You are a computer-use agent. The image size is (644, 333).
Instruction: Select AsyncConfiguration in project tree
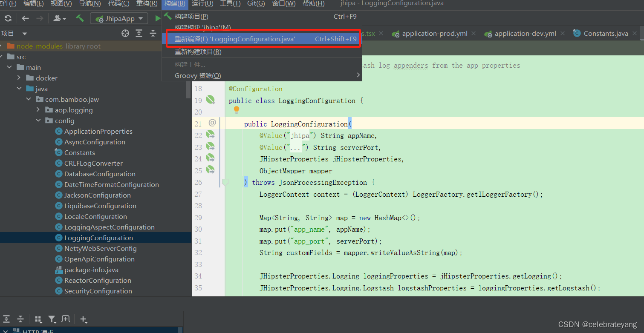coord(95,142)
